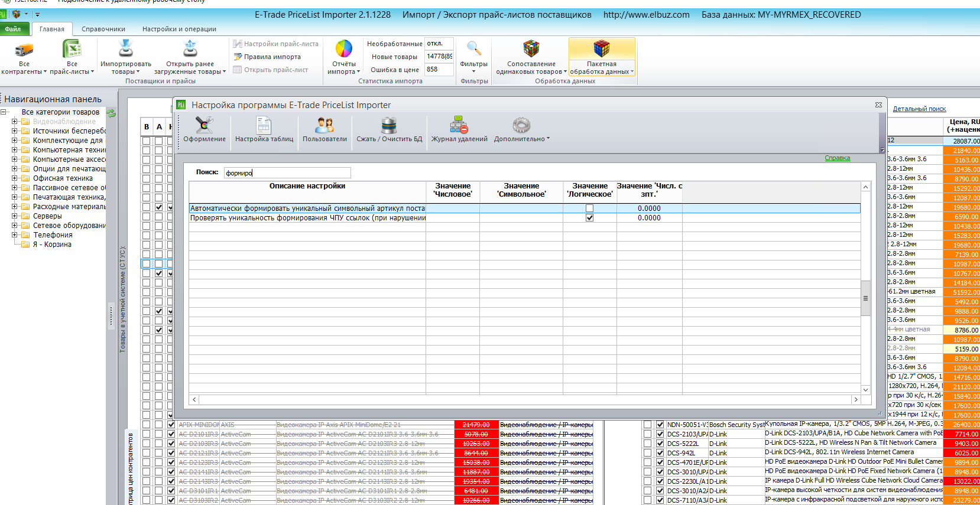Click Сжать / Очистить БД icon

pyautogui.click(x=389, y=130)
